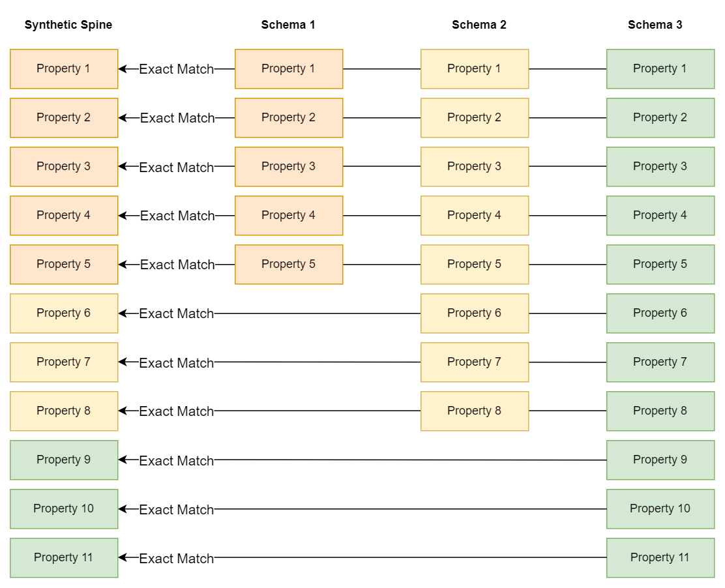Click Property 6 box in Synthetic Spine
This screenshot has width=725, height=588.
tap(64, 314)
